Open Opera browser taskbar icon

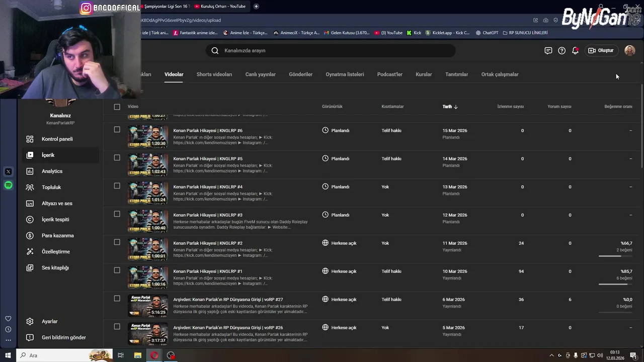point(154,355)
